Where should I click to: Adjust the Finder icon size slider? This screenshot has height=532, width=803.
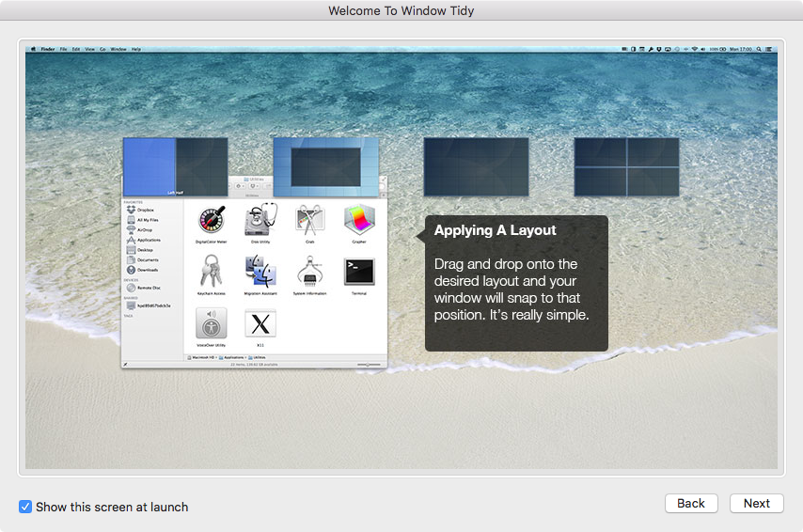[x=369, y=365]
